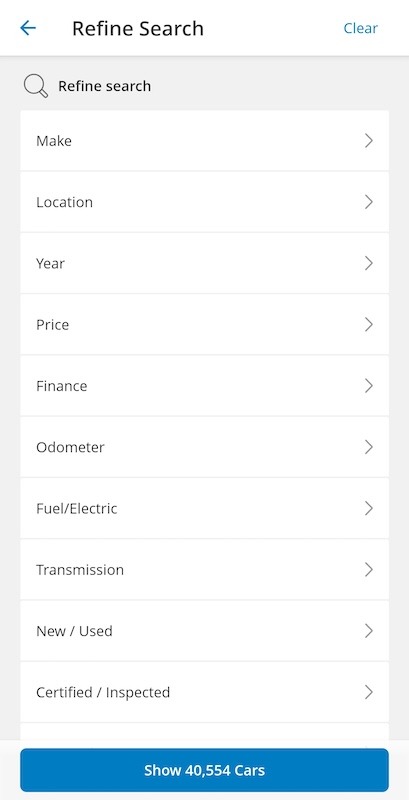Open the Odometer filter row
The image size is (409, 800).
(x=204, y=447)
